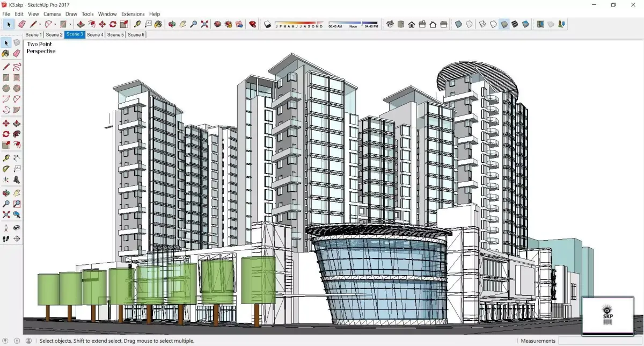Enable Wireframe face style

click(x=482, y=24)
